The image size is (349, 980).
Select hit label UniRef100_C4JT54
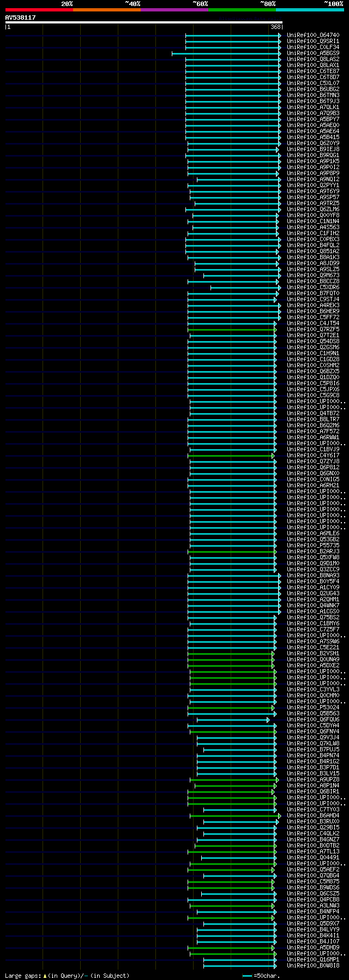click(x=313, y=324)
